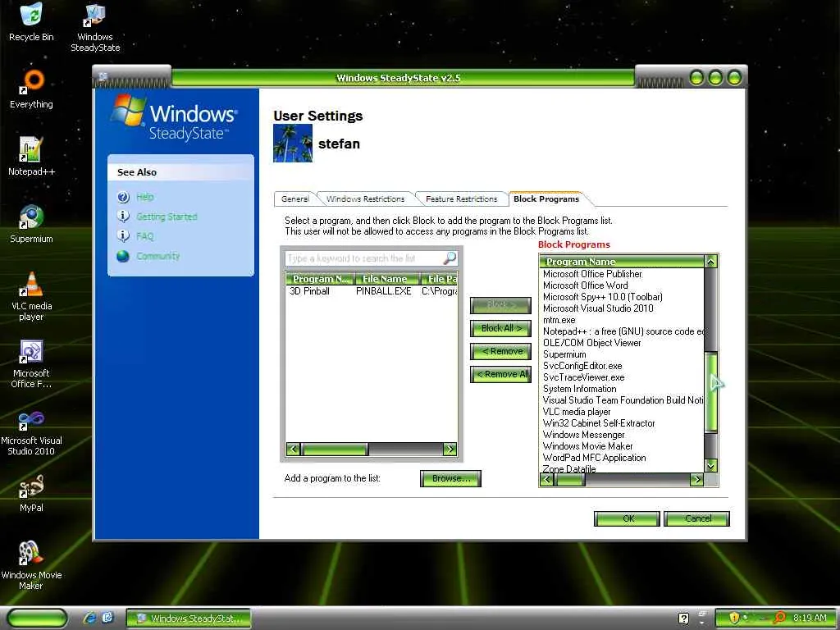Select Supermium in blocked programs list
This screenshot has height=630, width=840.
[x=564, y=354]
